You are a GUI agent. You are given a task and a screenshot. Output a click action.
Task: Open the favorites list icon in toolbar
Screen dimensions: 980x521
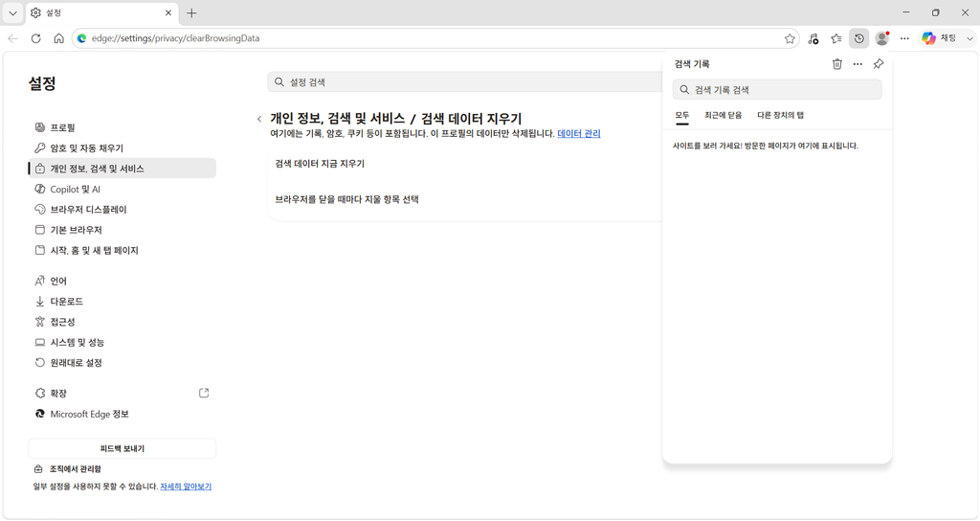click(835, 38)
